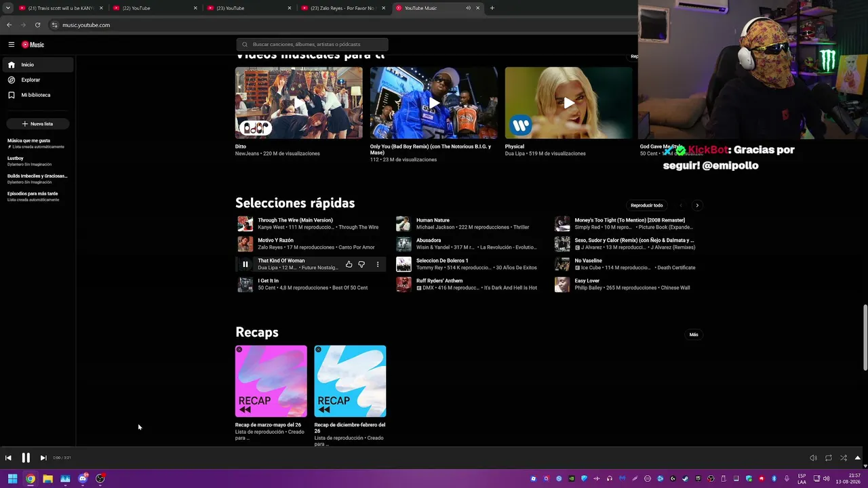Open a new browser tab

click(x=492, y=8)
